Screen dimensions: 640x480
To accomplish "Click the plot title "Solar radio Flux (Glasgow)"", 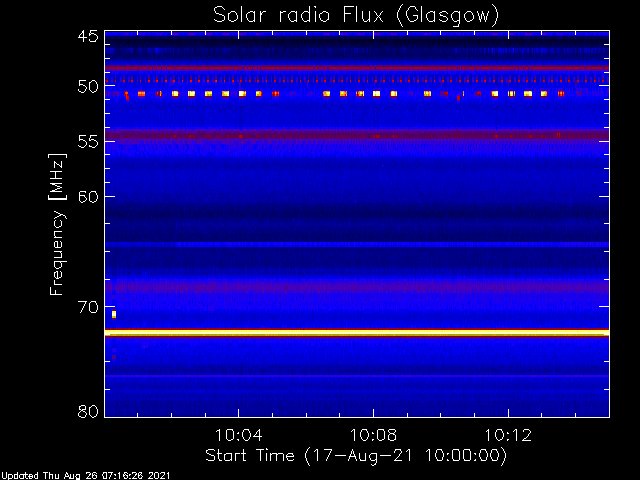I will [356, 15].
